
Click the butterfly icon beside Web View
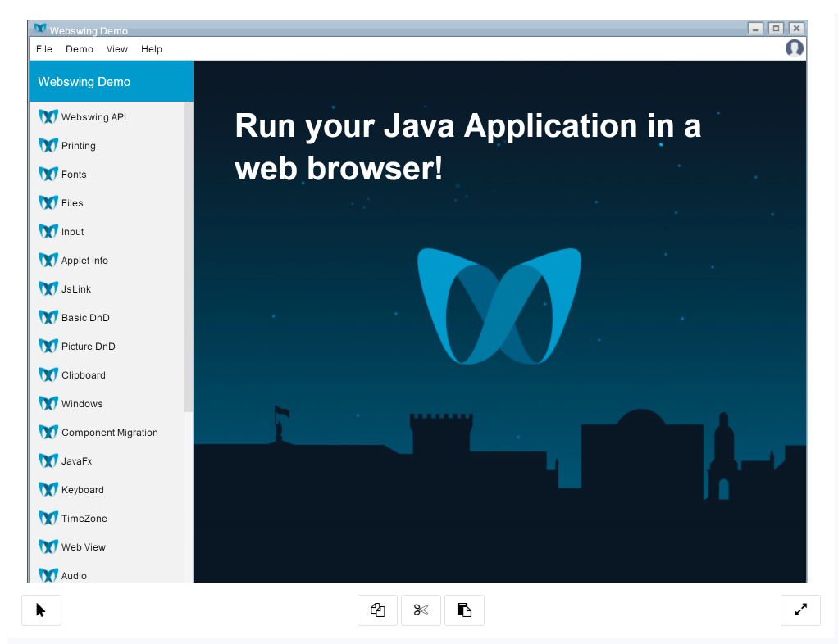pyautogui.click(x=48, y=546)
